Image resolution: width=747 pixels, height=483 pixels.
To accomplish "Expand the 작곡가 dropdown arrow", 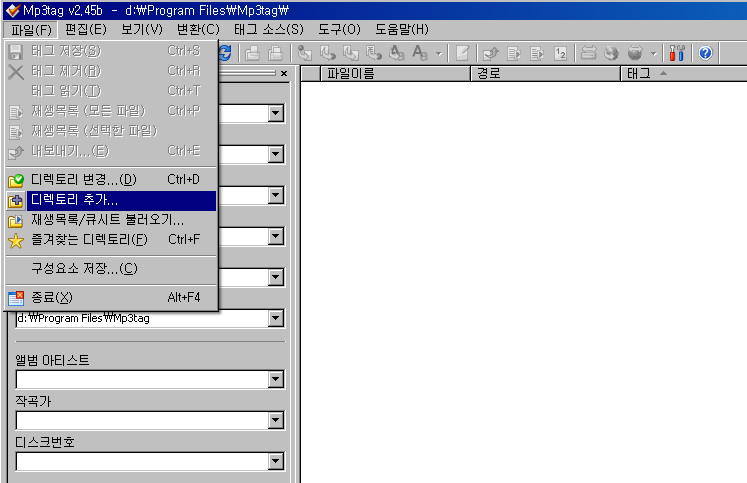I will (275, 421).
